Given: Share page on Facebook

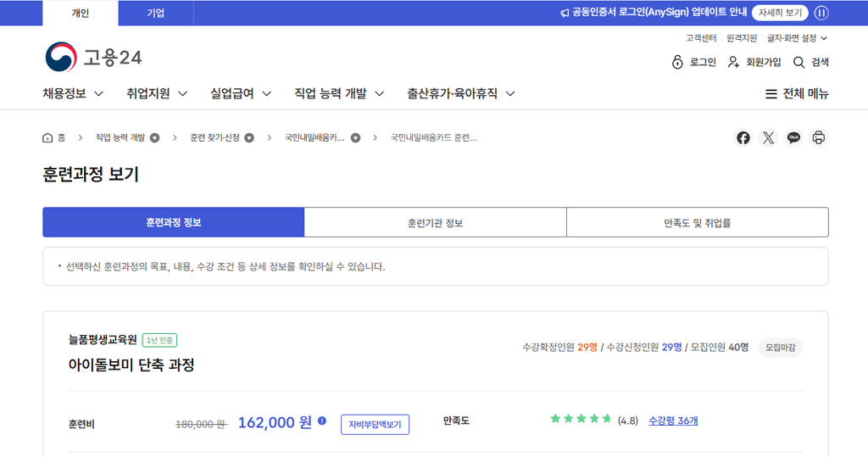Looking at the screenshot, I should tap(743, 138).
